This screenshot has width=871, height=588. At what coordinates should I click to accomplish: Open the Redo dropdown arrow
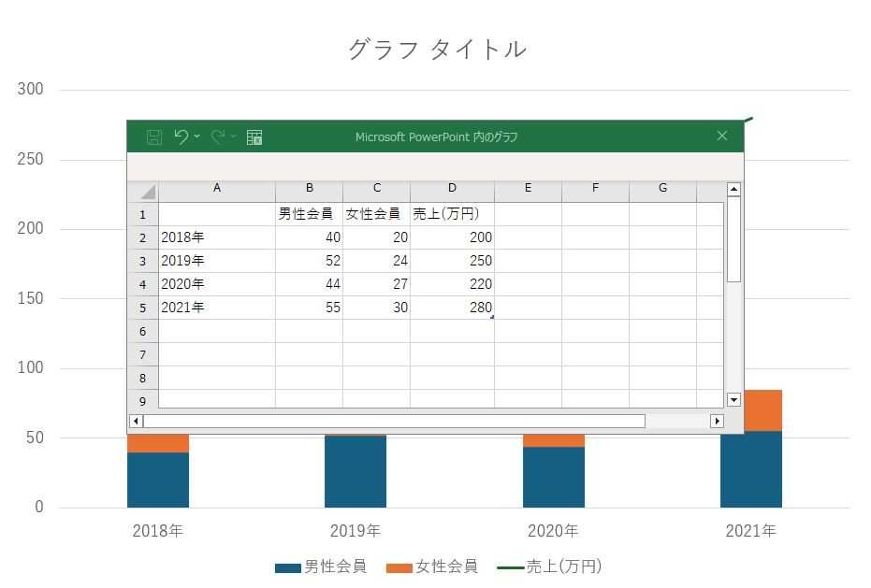tap(233, 136)
